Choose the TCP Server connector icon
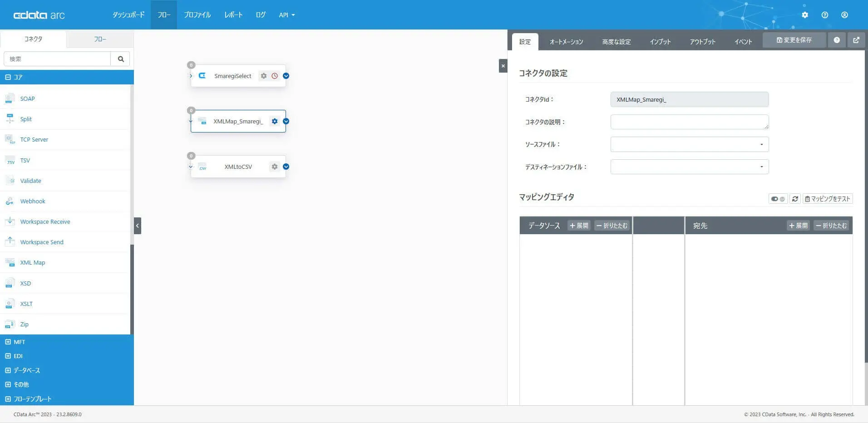 (10, 139)
